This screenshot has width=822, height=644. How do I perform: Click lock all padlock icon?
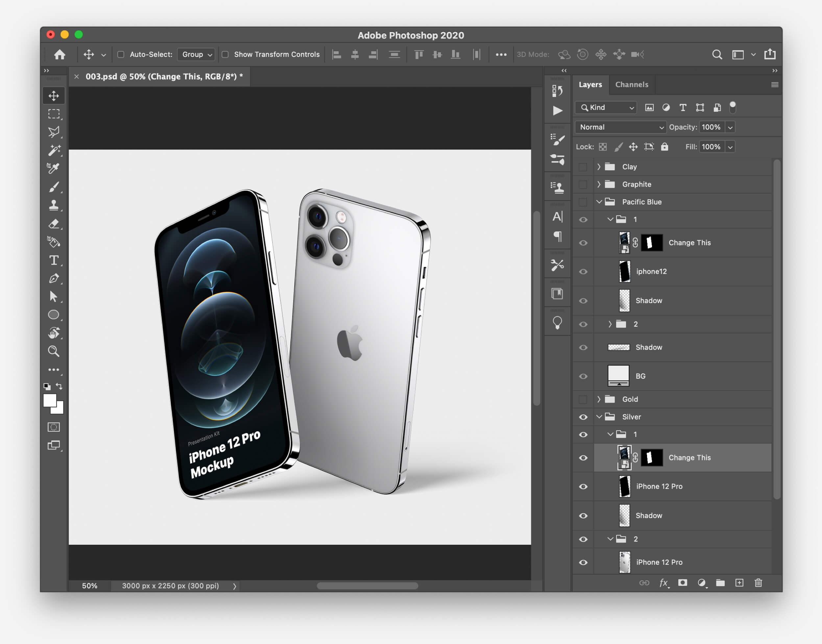click(665, 147)
